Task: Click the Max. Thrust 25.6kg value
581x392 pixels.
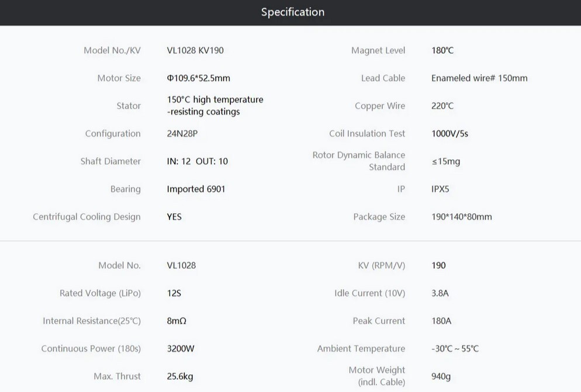Action: click(180, 376)
